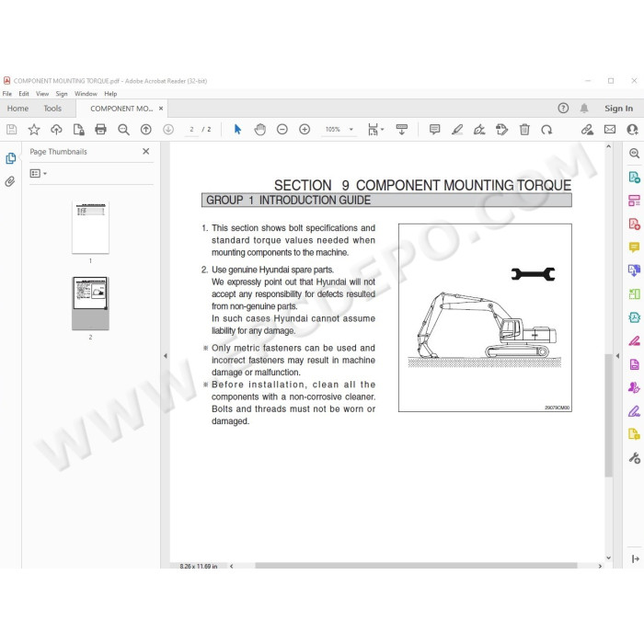Open the File menu
644x644 pixels.
pos(7,94)
